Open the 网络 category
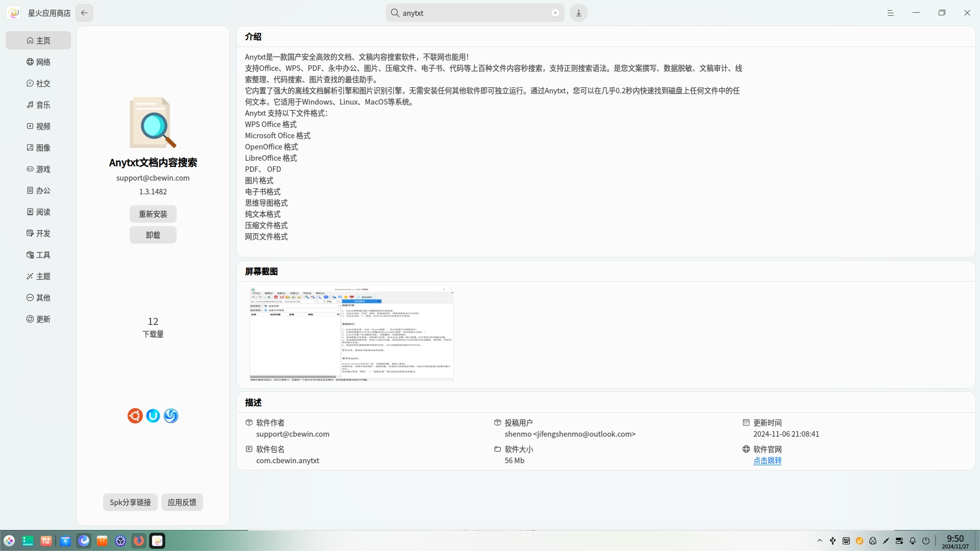The width and height of the screenshot is (980, 551). [38, 62]
